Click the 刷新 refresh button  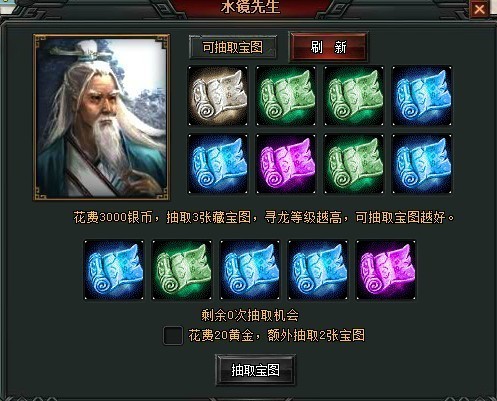[x=329, y=47]
